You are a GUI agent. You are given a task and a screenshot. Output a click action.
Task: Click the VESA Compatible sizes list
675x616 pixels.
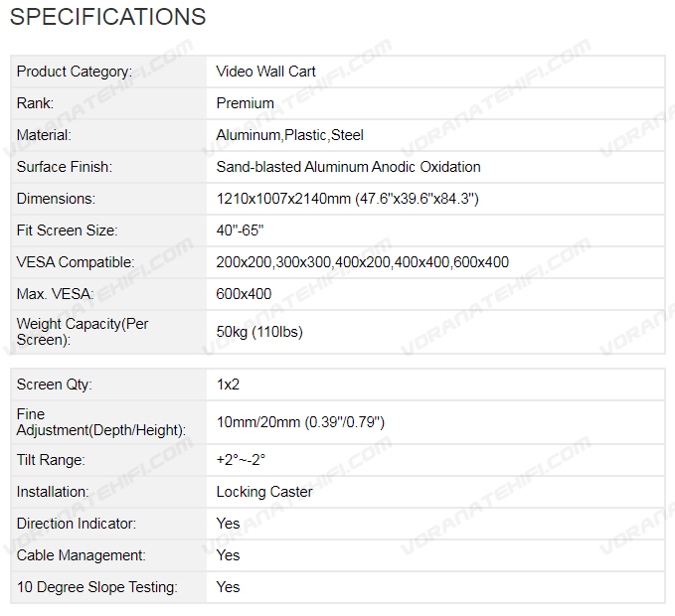pyautogui.click(x=362, y=262)
